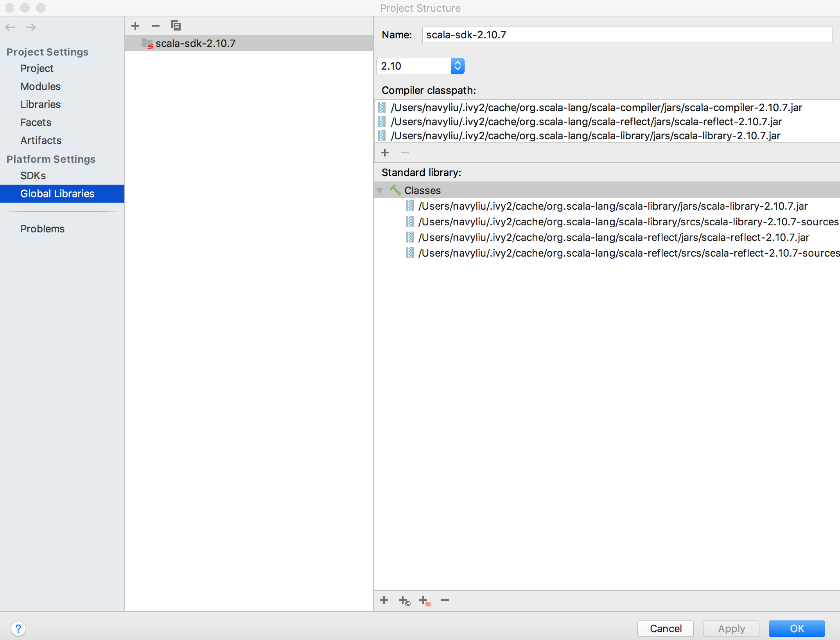
Task: Navigate forward with right arrow
Action: [31, 27]
